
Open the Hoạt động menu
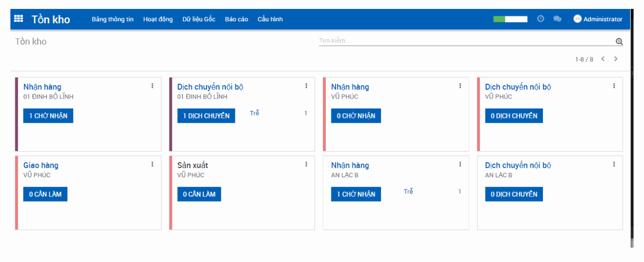158,19
